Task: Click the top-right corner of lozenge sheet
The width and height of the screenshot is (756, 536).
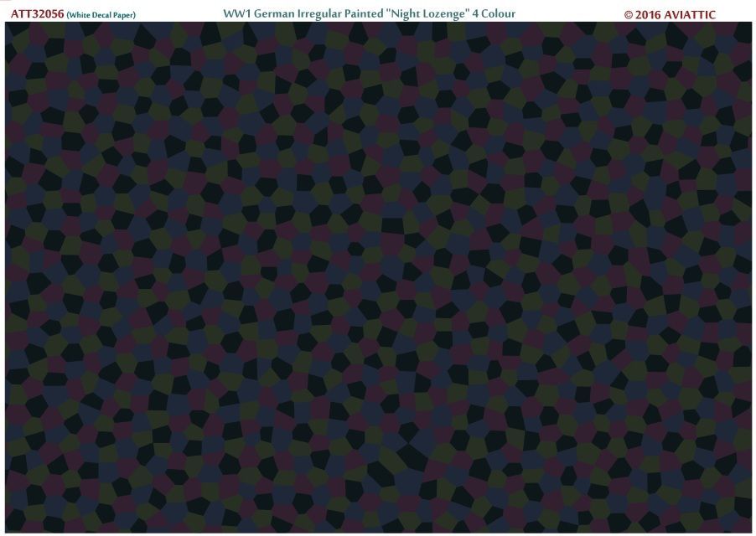Action: pos(748,25)
